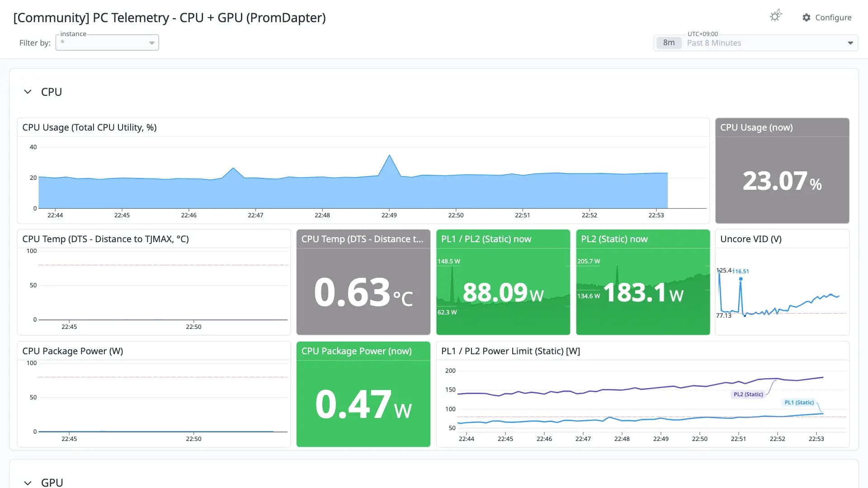The width and height of the screenshot is (868, 488).
Task: Click the 22:49 spike in CPU Usage chart
Action: pos(389,156)
